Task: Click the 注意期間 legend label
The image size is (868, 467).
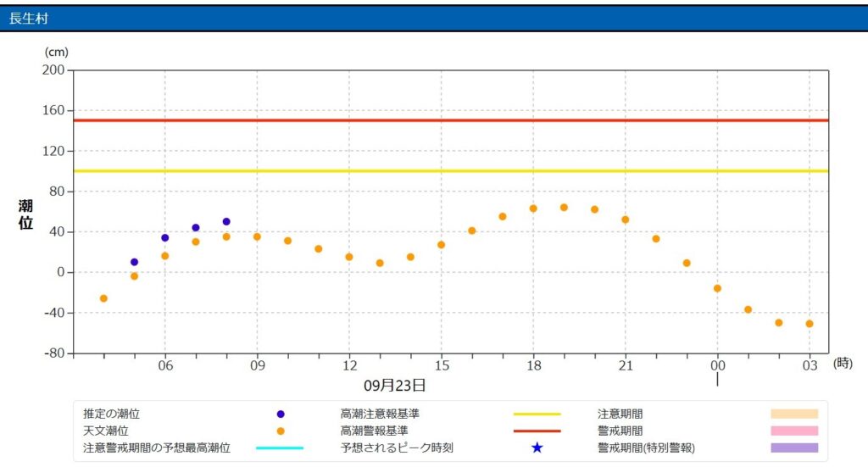Action: tap(620, 414)
